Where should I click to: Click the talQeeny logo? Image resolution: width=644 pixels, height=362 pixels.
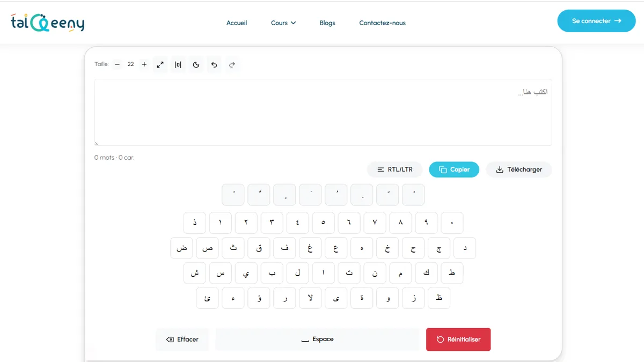pyautogui.click(x=47, y=23)
